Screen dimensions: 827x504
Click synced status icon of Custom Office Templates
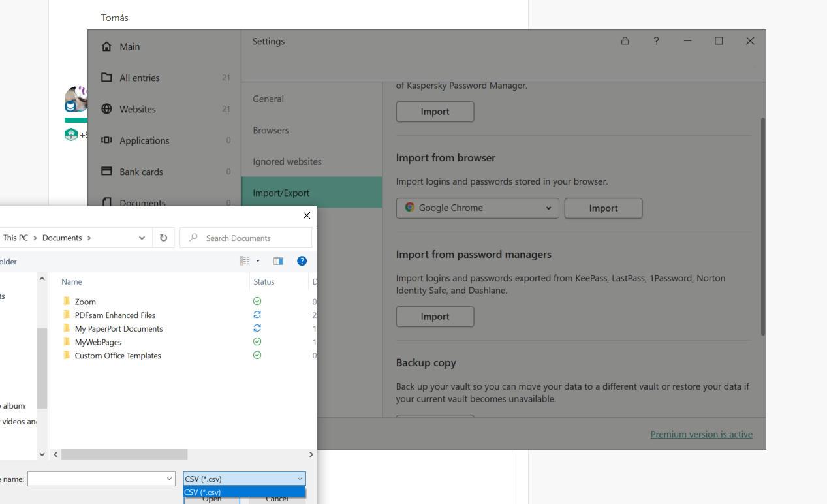pos(257,355)
